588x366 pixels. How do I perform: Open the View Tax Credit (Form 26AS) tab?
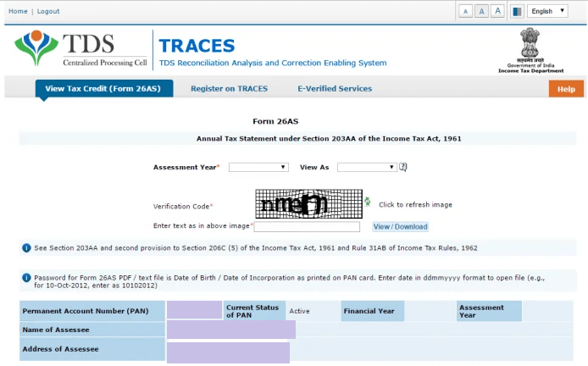(103, 89)
